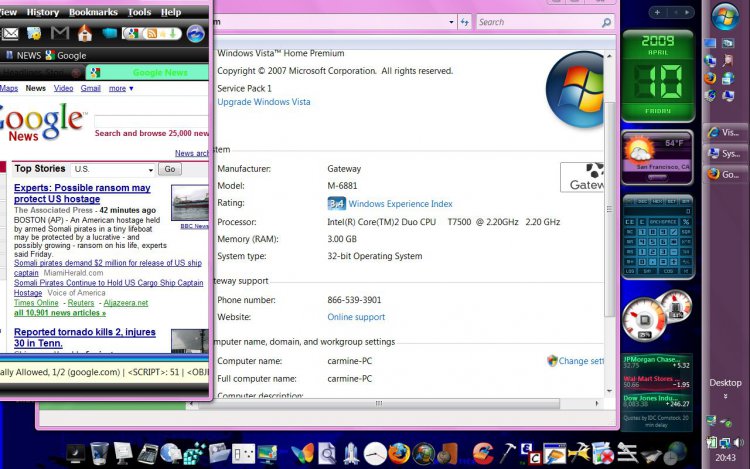Open the calculator icon in the dock
The width and height of the screenshot is (750, 469).
pyautogui.click(x=148, y=454)
